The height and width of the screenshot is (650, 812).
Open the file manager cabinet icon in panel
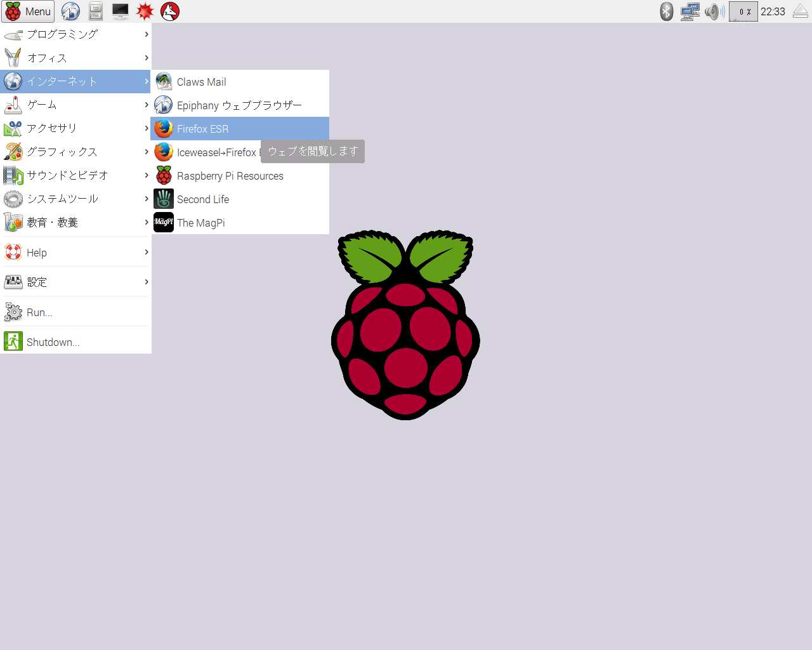coord(96,11)
